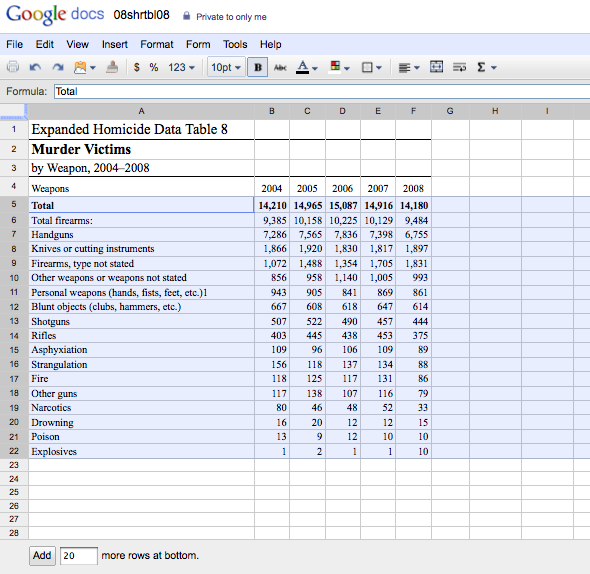Click the Add rows button
The width and height of the screenshot is (590, 574).
pos(42,556)
